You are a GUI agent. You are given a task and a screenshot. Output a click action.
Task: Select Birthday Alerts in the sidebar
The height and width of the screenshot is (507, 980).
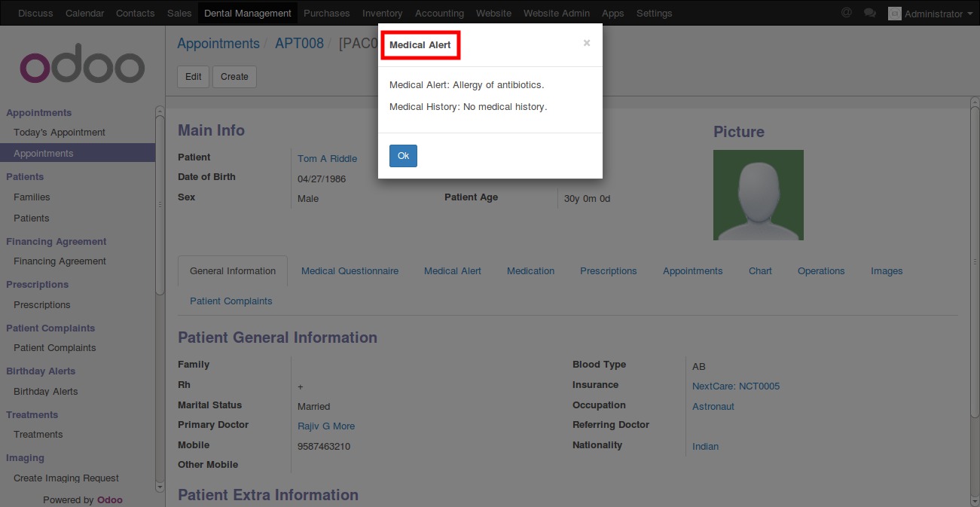[x=46, y=392]
